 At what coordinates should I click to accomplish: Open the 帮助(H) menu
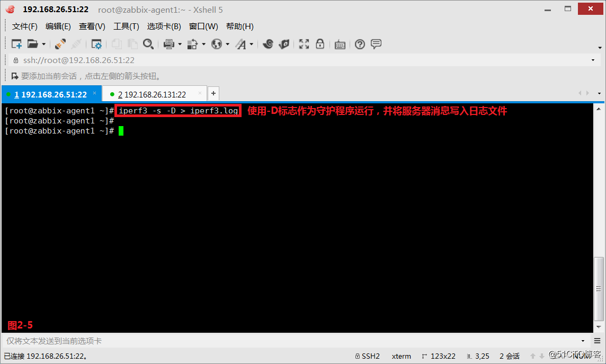pyautogui.click(x=239, y=26)
